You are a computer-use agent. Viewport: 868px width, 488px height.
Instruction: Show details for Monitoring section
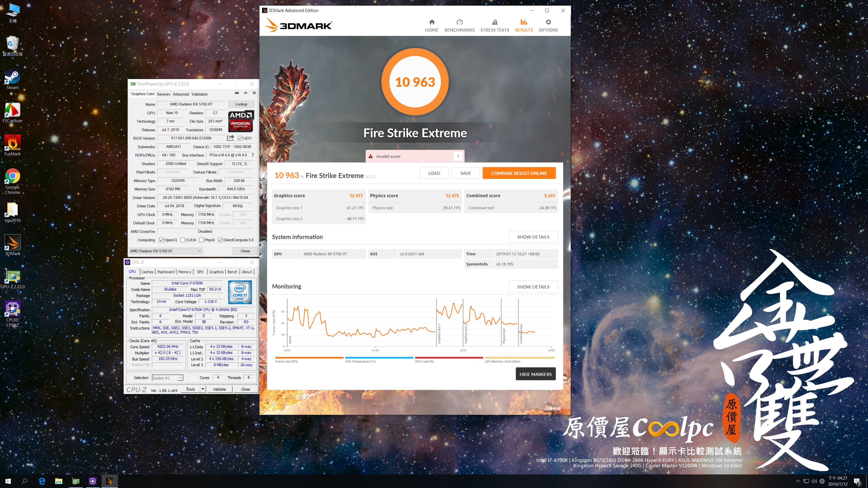[x=533, y=287]
